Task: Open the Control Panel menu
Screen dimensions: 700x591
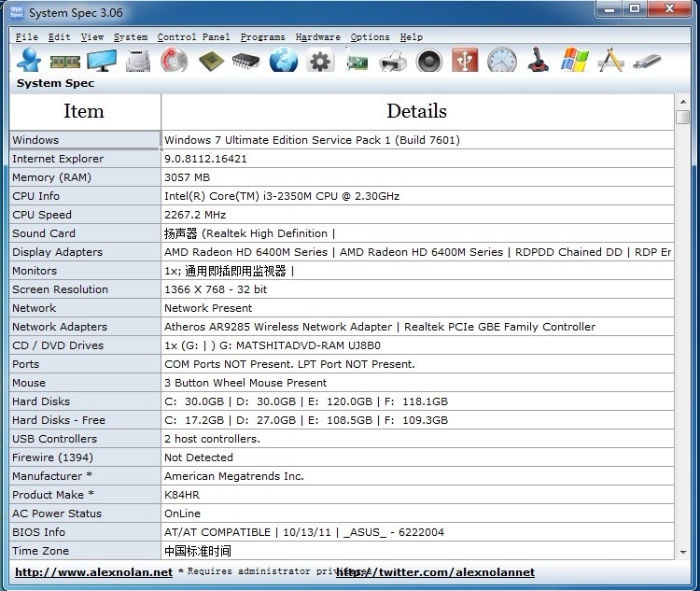Action: point(193,37)
